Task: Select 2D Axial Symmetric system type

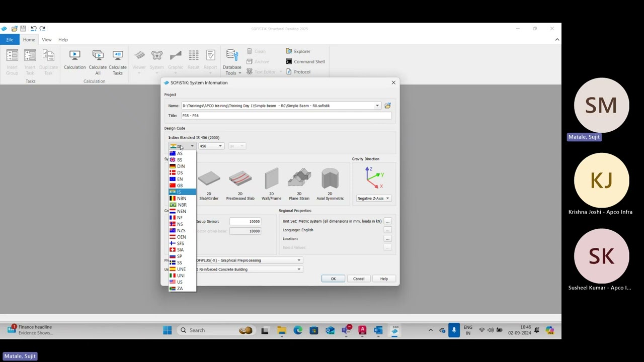Action: click(330, 185)
